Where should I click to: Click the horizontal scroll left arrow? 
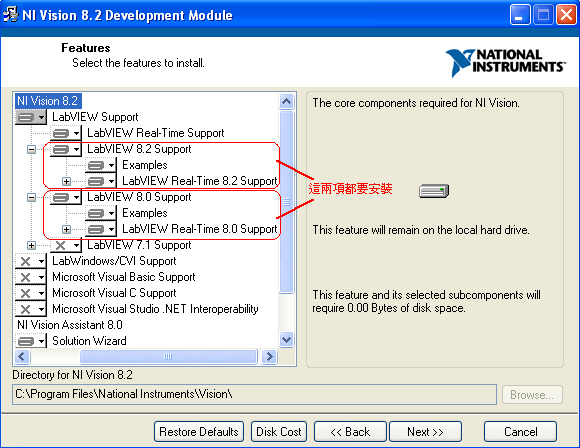pos(22,357)
